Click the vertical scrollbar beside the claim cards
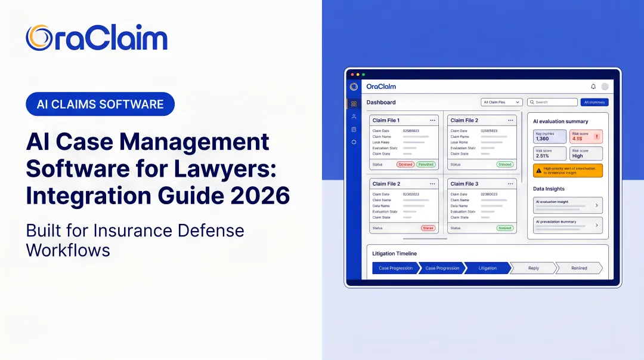This screenshot has width=644, height=360. coord(522,147)
